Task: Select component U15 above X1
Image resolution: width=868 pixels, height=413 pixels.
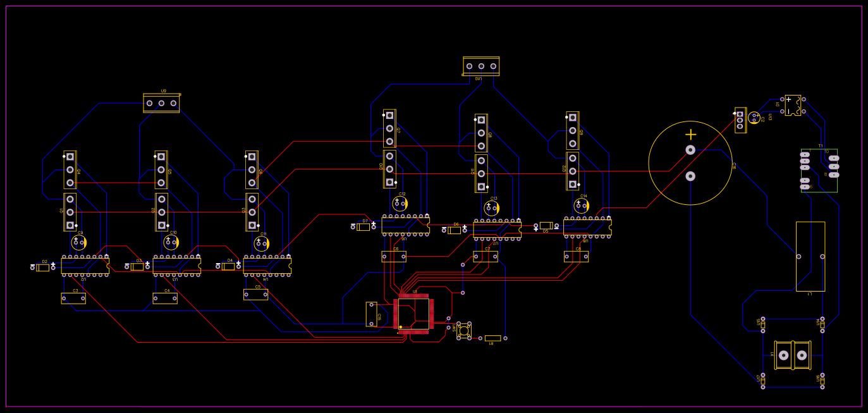Action: pos(763,324)
